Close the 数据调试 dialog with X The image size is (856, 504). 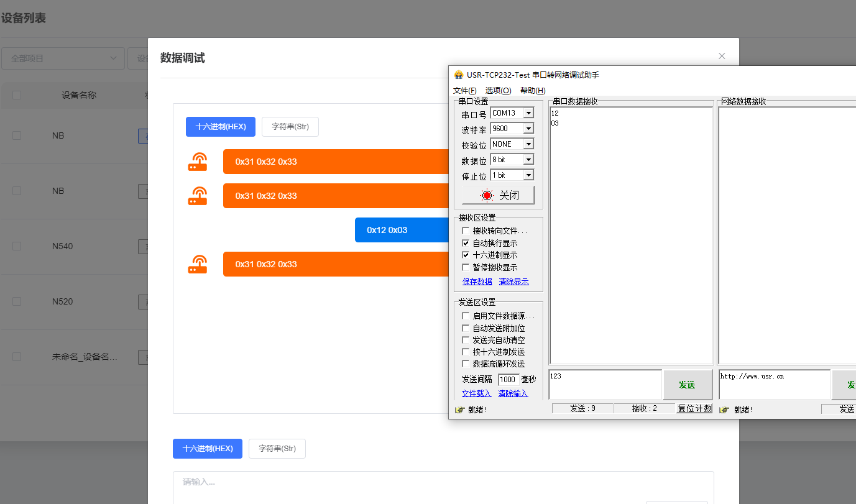[722, 56]
